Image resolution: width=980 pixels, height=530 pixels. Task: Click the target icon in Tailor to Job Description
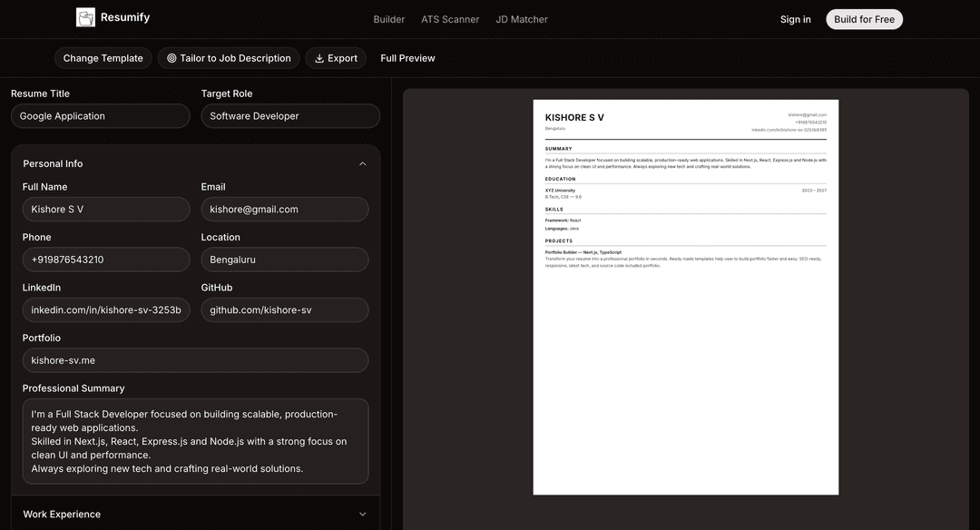point(171,58)
